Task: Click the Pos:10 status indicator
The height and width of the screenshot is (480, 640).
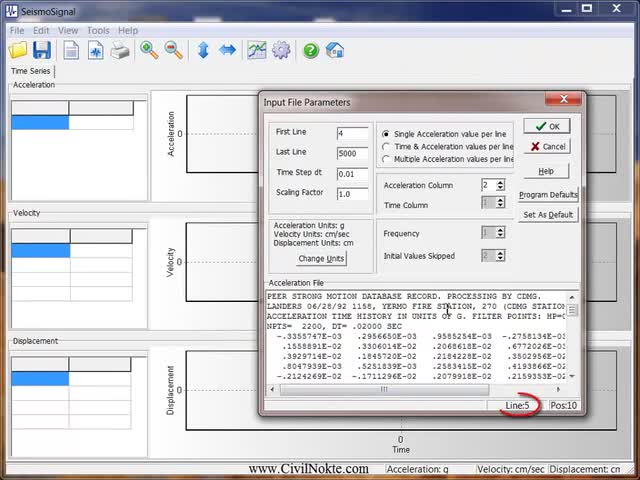Action: point(563,405)
